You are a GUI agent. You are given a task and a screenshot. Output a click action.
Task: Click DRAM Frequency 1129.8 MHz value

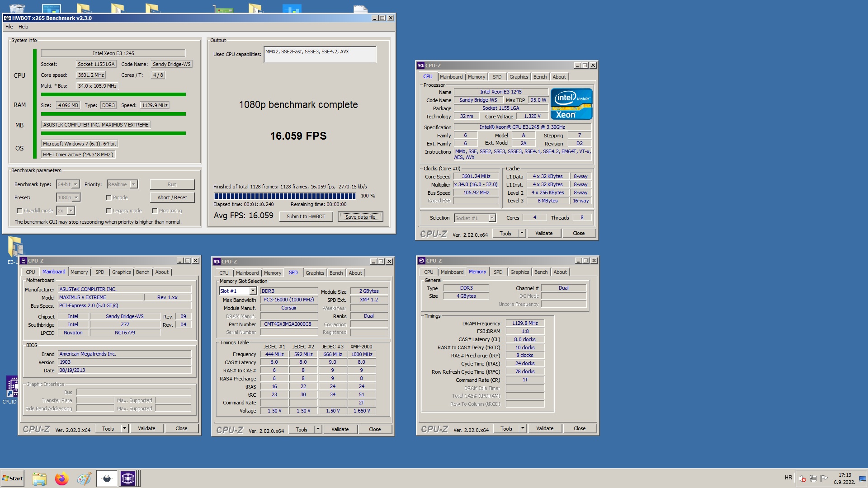point(525,323)
